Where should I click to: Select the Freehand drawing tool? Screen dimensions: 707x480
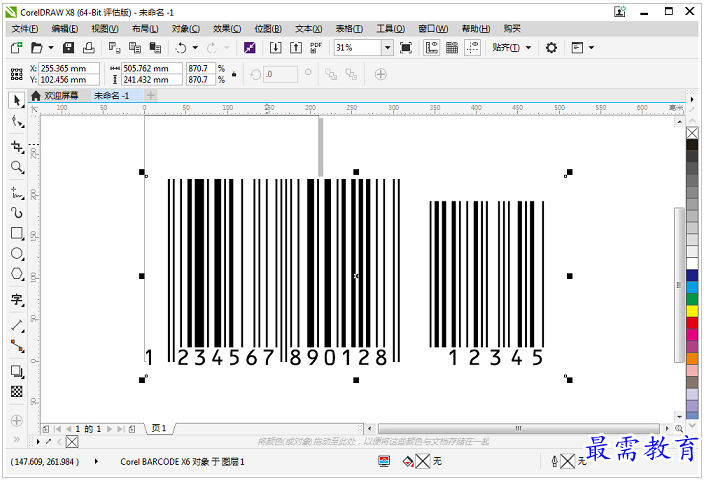[x=17, y=193]
